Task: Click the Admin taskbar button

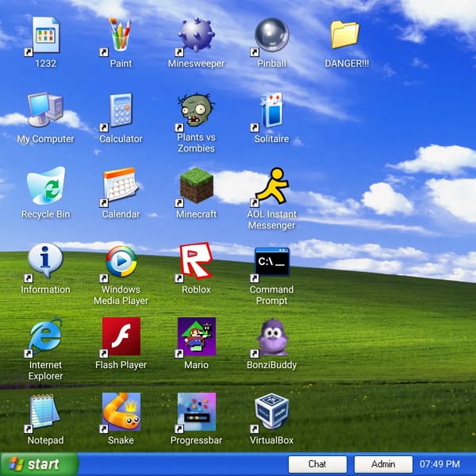Action: (383, 464)
